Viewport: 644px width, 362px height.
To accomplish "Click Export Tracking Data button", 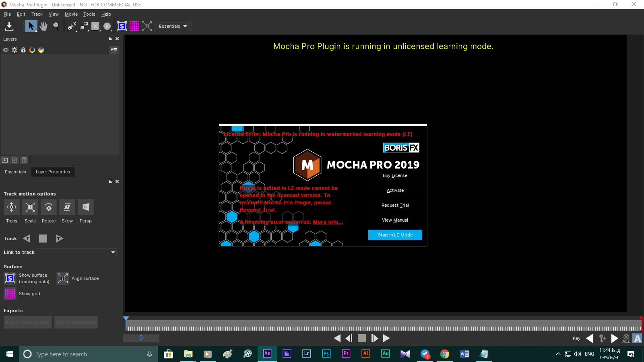I will pyautogui.click(x=28, y=322).
